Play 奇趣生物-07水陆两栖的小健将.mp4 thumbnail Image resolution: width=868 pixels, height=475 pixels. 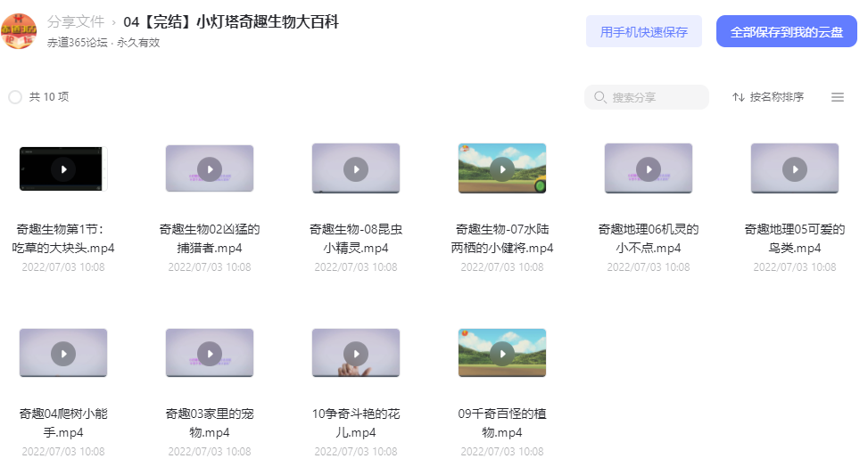point(502,168)
